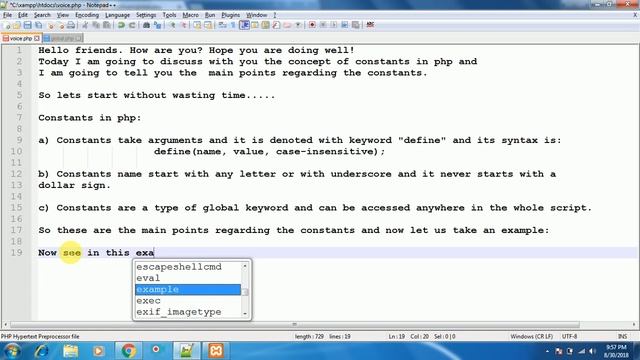Click the Copy toolbar icon

pos(96,25)
